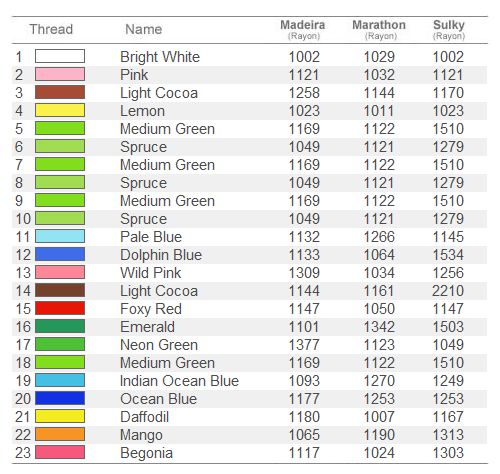The height and width of the screenshot is (474, 500).
Task: Click the Bright White color swatch
Action: point(60,56)
